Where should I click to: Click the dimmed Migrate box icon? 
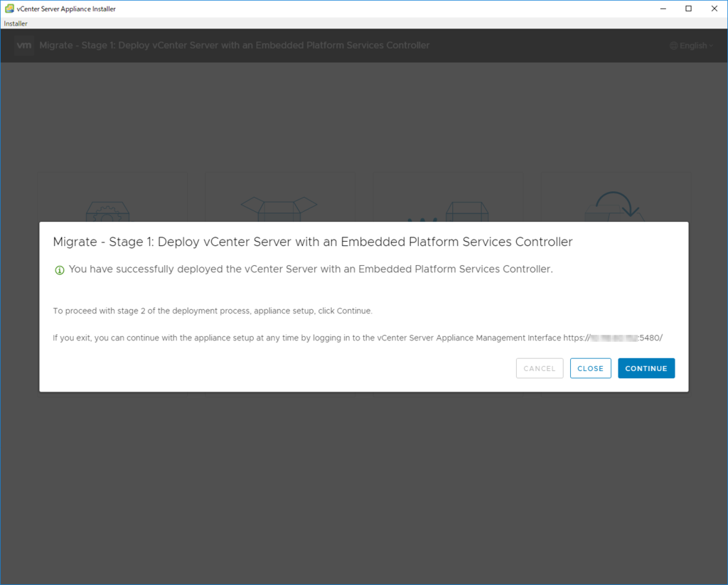pos(448,211)
